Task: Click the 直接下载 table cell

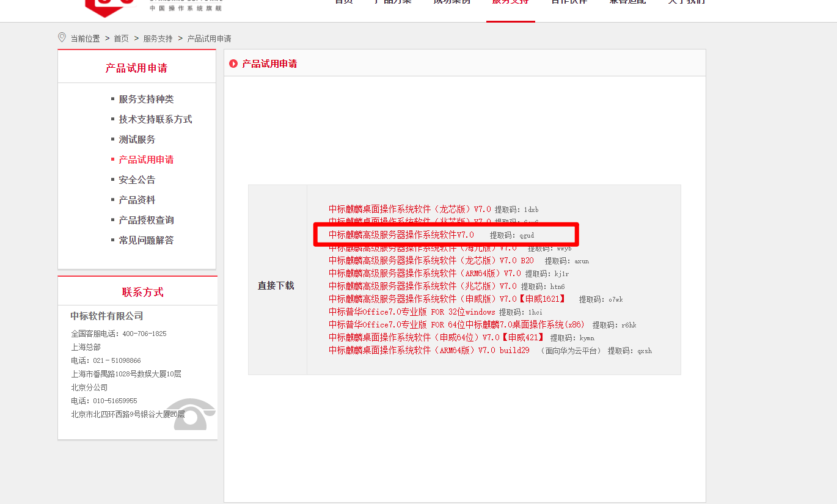Action: click(276, 285)
